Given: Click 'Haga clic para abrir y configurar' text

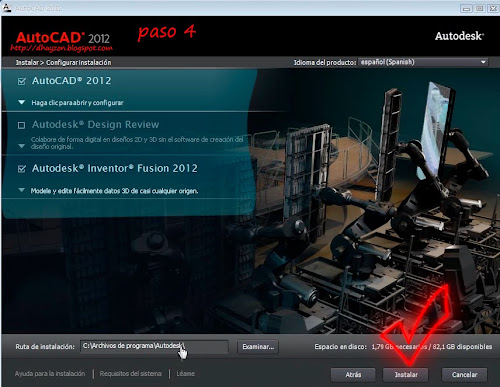Looking at the screenshot, I should [77, 103].
